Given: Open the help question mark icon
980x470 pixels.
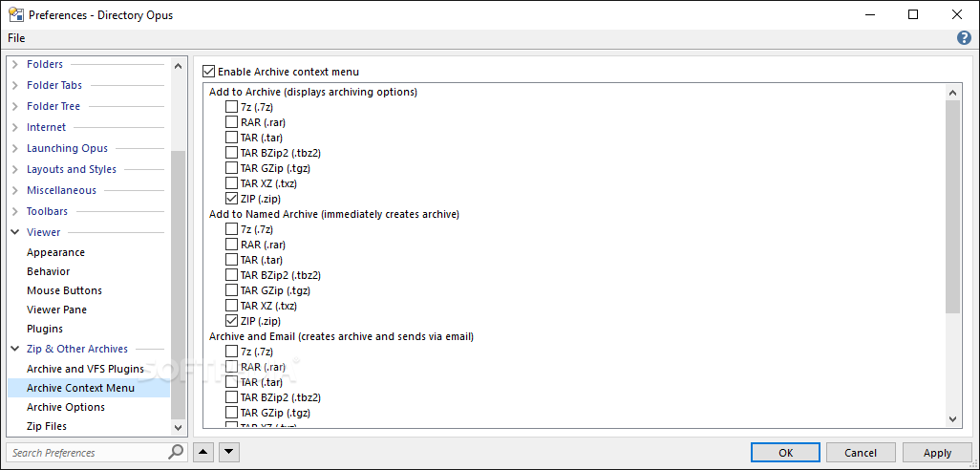Looking at the screenshot, I should click(964, 38).
